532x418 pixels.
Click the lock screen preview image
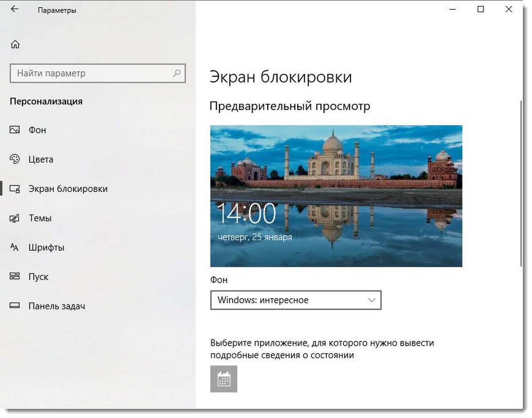(x=336, y=196)
